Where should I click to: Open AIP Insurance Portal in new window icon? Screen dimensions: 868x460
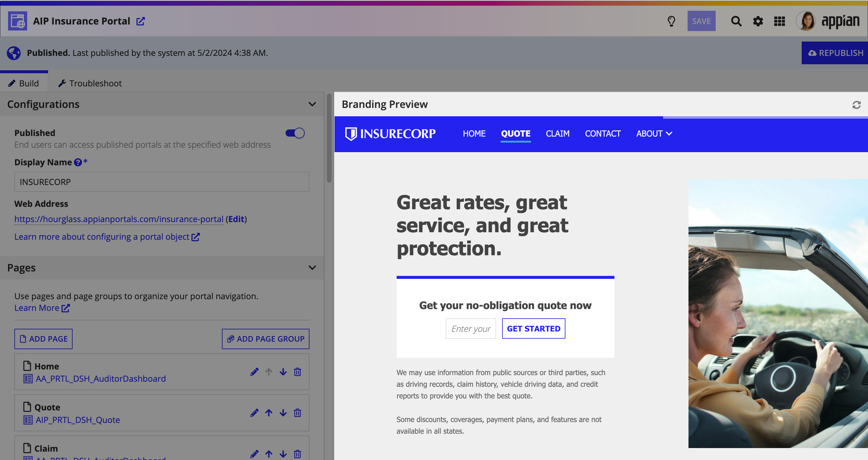click(140, 21)
